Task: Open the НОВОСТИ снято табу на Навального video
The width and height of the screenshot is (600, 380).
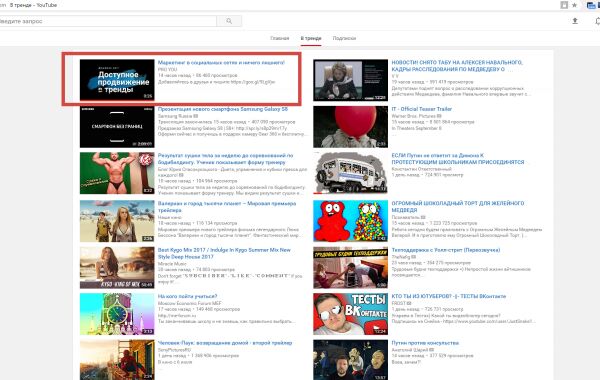Action: (x=457, y=66)
